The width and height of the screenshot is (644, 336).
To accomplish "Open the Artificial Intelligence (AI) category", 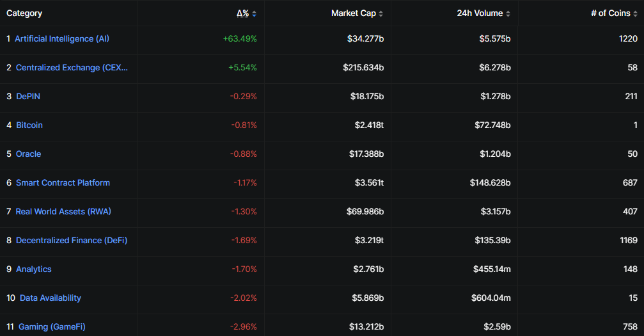I will point(62,38).
